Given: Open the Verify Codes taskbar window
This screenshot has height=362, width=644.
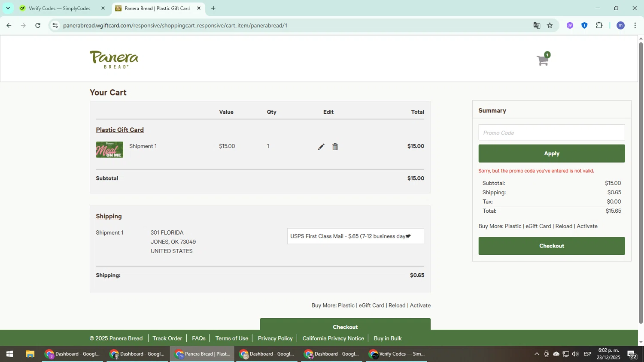Looking at the screenshot, I should point(397,354).
